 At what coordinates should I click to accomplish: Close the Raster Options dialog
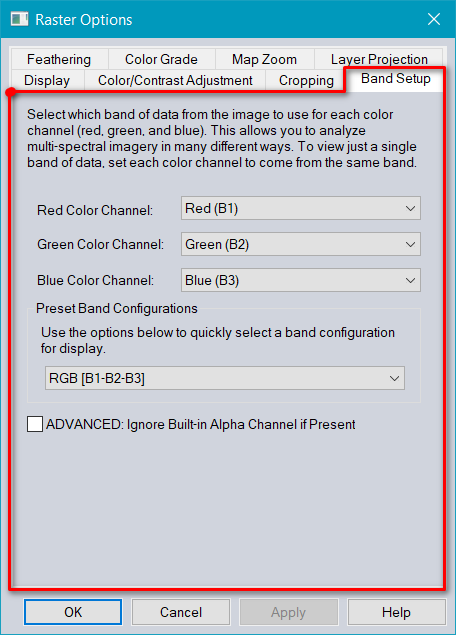click(434, 19)
